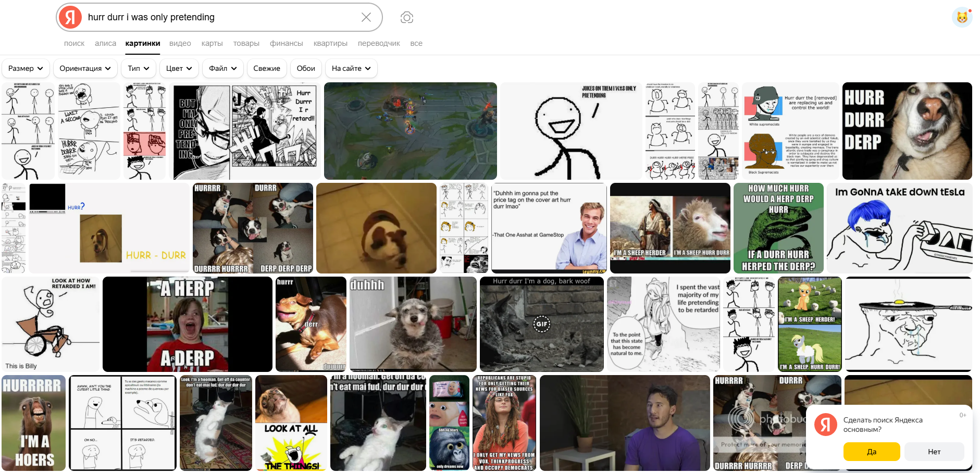
Task: Open the 'White supremacists' pepe comparison image
Action: (791, 131)
